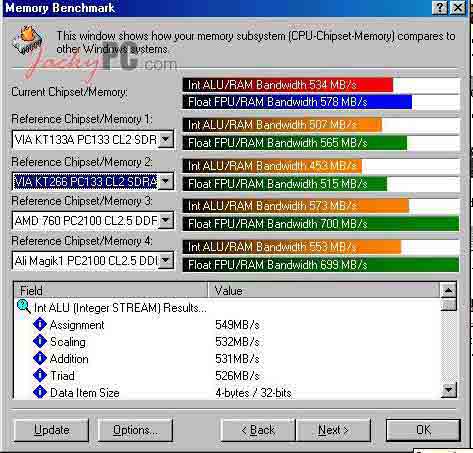This screenshot has width=473, height=453.
Task: Click the info icon next to Triad
Action: click(x=40, y=375)
